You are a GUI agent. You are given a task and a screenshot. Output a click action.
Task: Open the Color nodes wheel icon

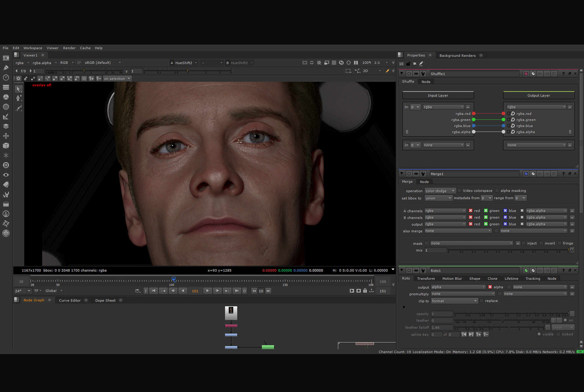6,97
